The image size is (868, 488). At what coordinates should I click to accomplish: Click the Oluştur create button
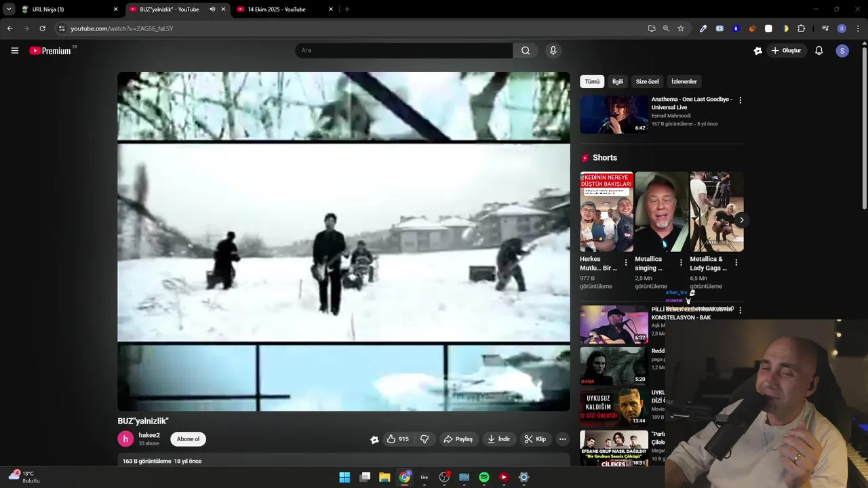pos(787,51)
